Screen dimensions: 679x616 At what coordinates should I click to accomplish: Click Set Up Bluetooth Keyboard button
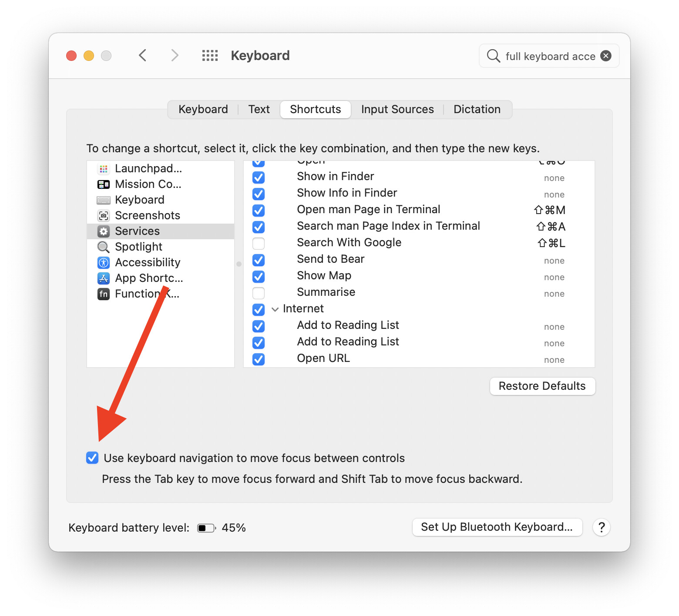pyautogui.click(x=497, y=527)
